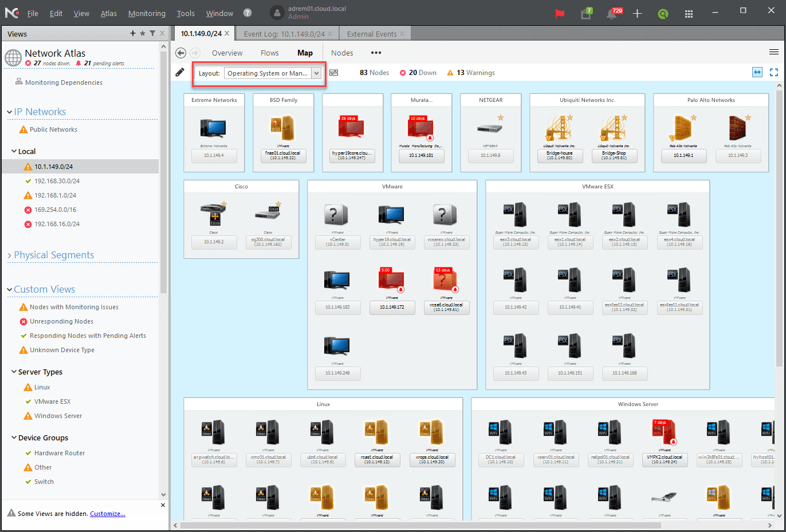Open the Monitoring menu
The image size is (786, 532).
coord(147,13)
